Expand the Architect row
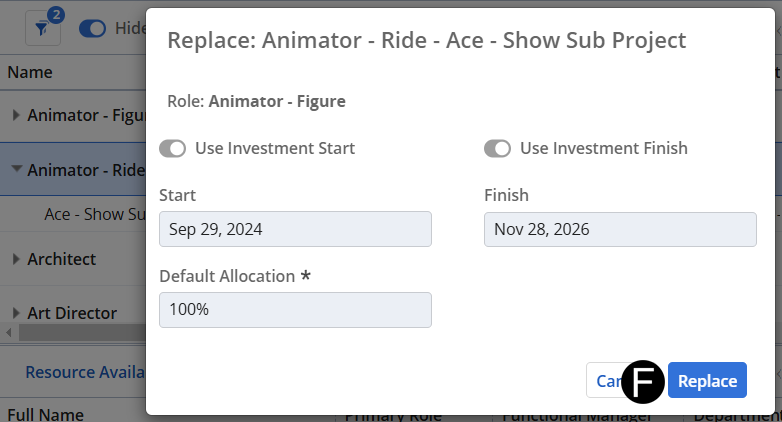 tap(16, 259)
